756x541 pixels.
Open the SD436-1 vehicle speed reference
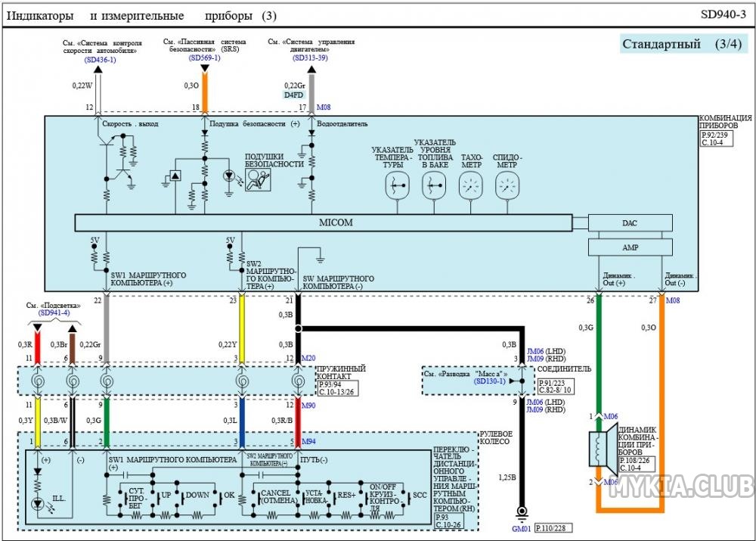pos(100,60)
